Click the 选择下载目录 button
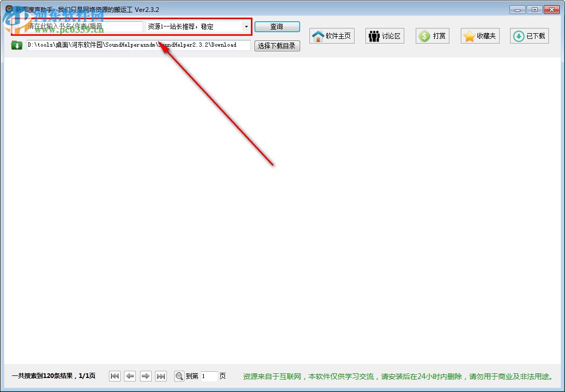This screenshot has height=392, width=565. (x=277, y=46)
